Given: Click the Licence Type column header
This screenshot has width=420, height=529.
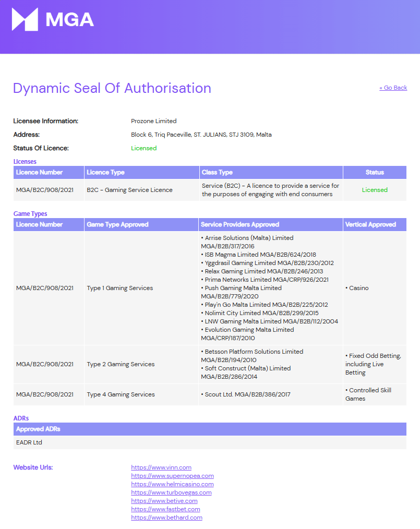Looking at the screenshot, I should pyautogui.click(x=142, y=172).
